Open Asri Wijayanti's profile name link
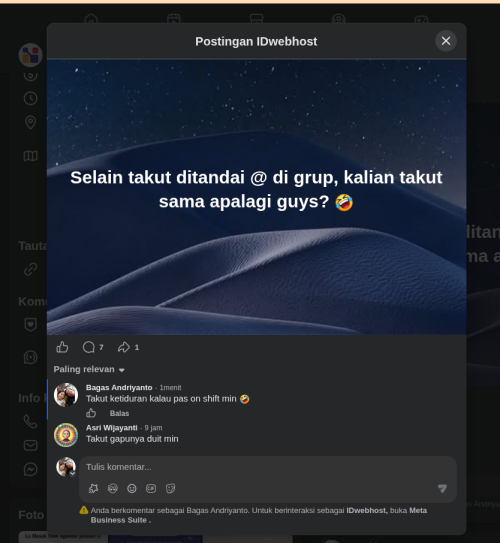Screen dimensions: 500x543 point(111,428)
